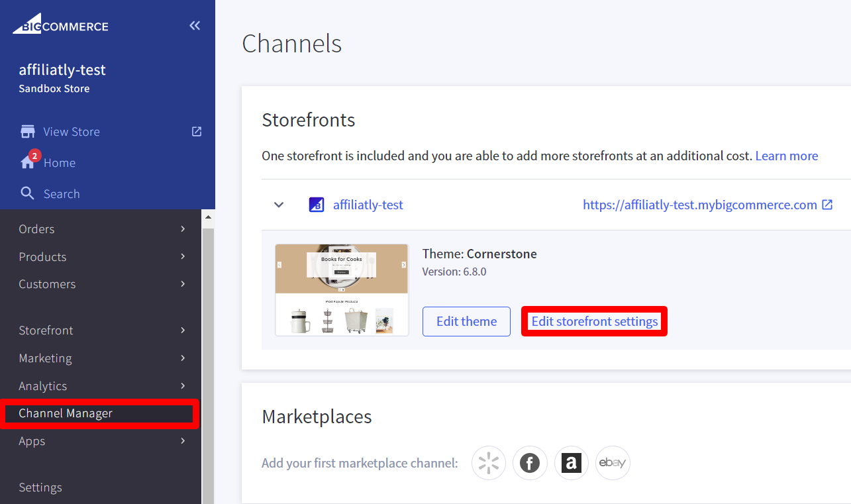This screenshot has height=504, width=851.
Task: Click the Version: 6.8.0 text
Action: point(454,272)
